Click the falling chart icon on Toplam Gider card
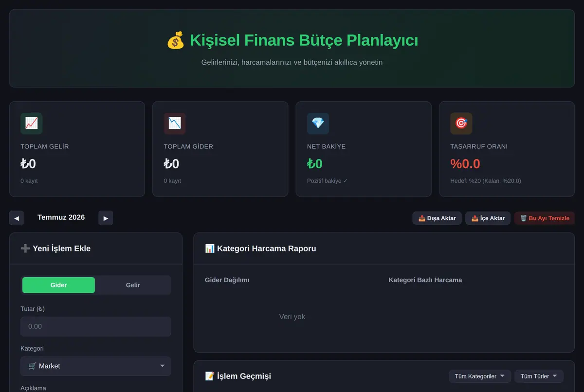Screen dimensions: 584x392 (175, 124)
